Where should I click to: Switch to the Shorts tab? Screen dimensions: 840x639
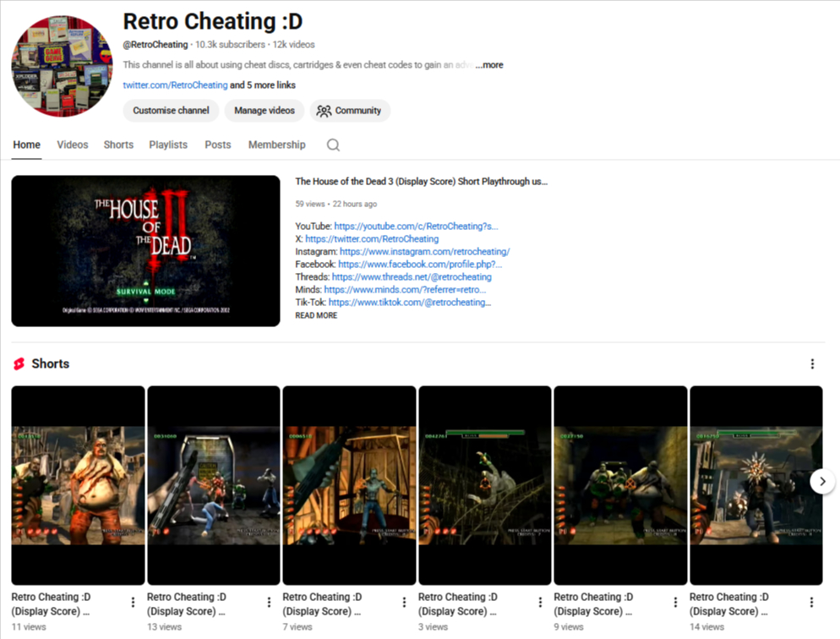[118, 145]
